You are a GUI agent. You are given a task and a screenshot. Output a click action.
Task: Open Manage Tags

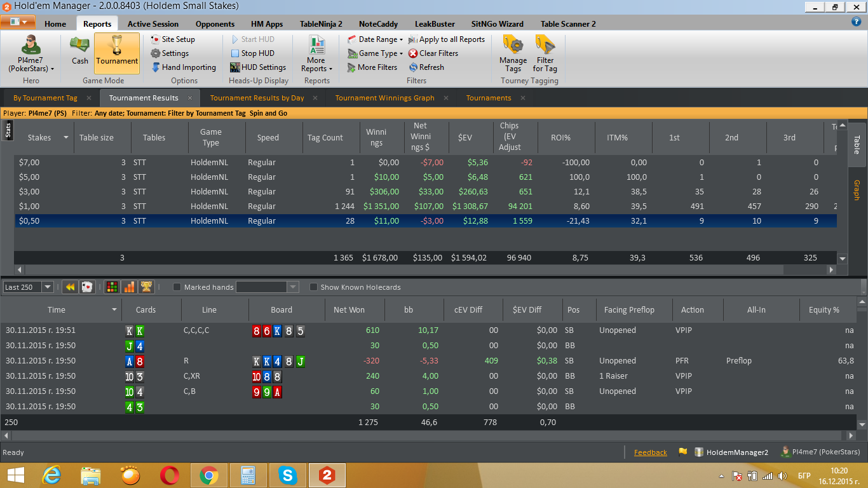[x=513, y=53]
